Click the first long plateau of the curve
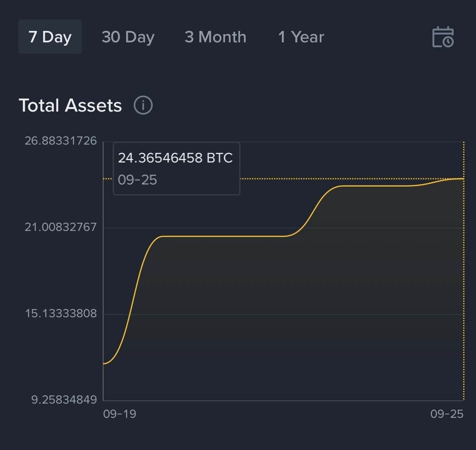This screenshot has height=450, width=476. pos(224,236)
